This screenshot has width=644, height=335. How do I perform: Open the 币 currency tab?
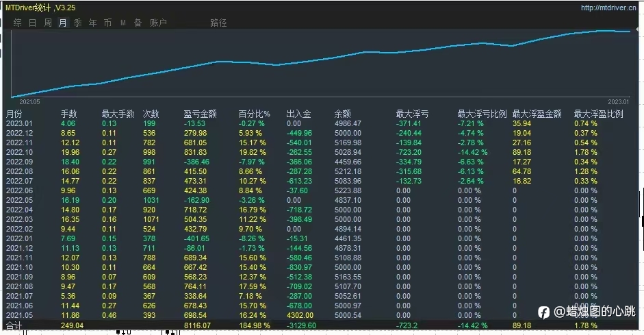click(x=107, y=23)
